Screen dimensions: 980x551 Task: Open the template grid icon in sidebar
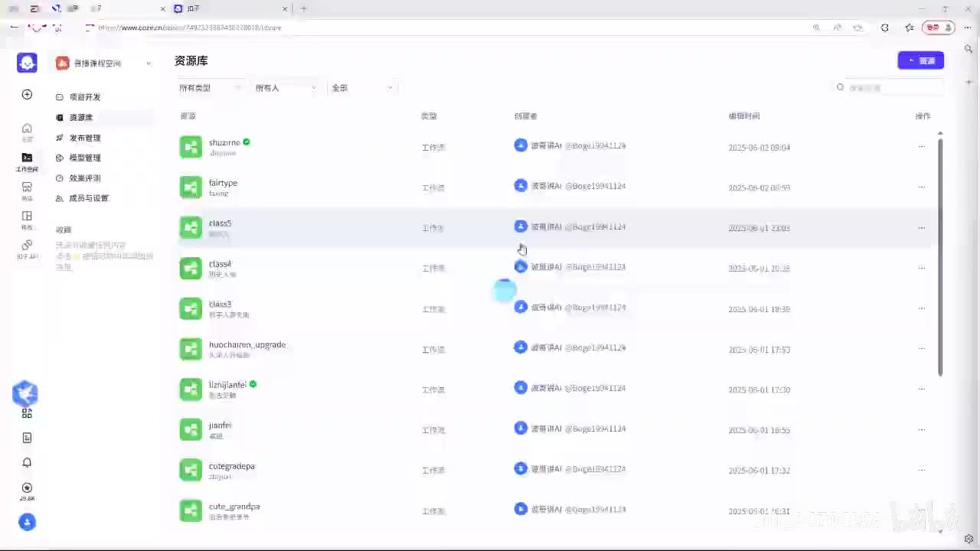pos(27,217)
